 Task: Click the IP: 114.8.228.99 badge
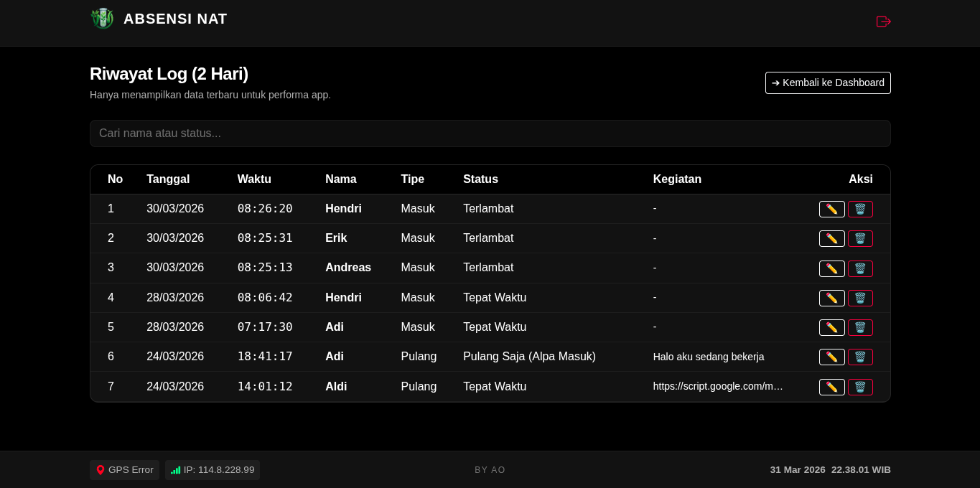(x=213, y=470)
